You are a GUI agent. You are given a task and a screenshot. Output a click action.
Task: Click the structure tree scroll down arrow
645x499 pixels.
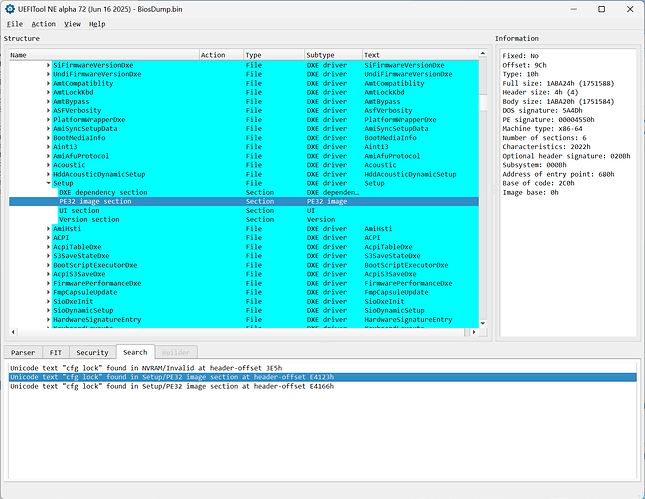[483, 324]
